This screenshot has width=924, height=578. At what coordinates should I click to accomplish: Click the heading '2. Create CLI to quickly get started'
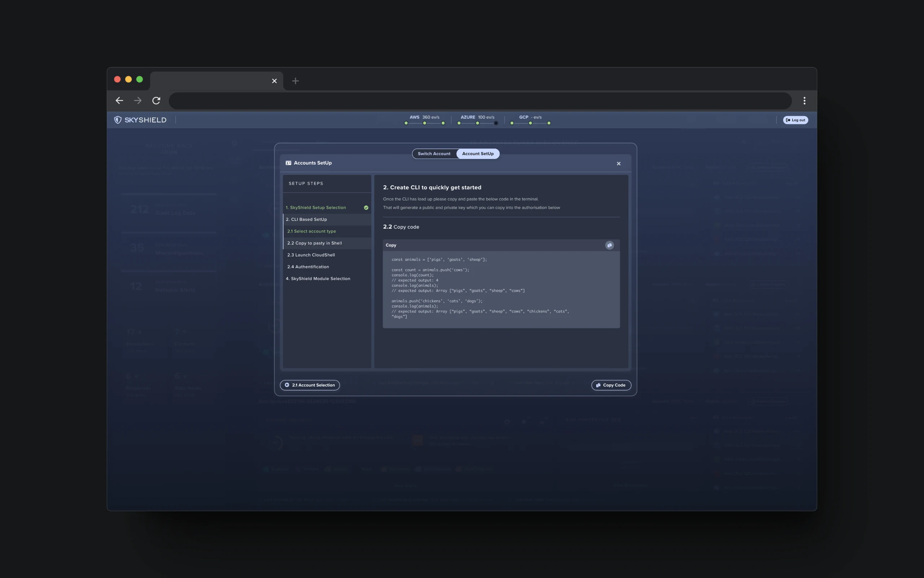[432, 187]
